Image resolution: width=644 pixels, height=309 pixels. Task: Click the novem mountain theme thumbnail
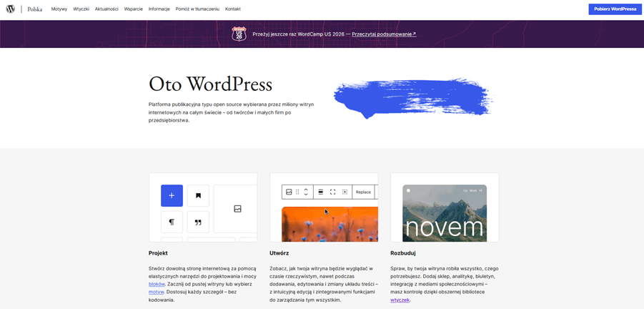(x=445, y=213)
